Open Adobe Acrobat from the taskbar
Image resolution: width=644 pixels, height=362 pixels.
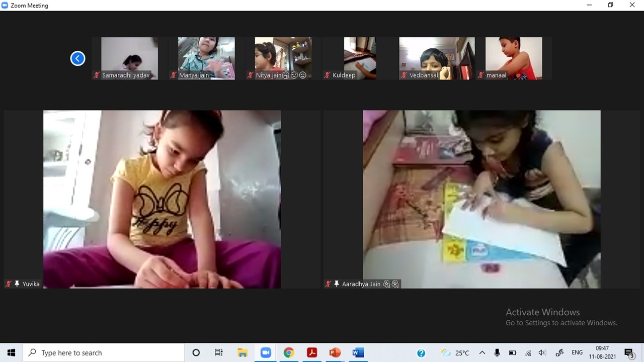(x=312, y=353)
